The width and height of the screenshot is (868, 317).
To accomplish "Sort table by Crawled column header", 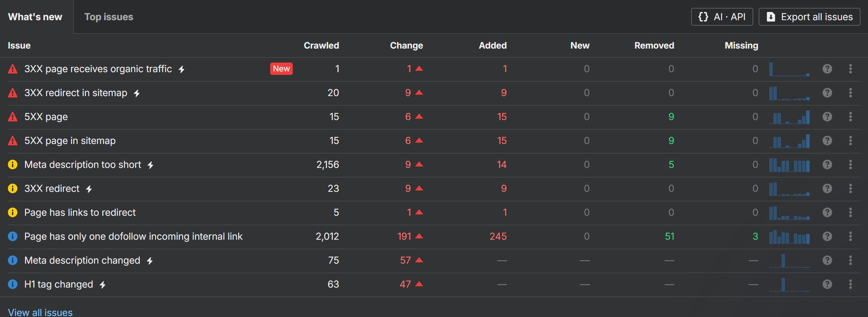I will (x=321, y=45).
